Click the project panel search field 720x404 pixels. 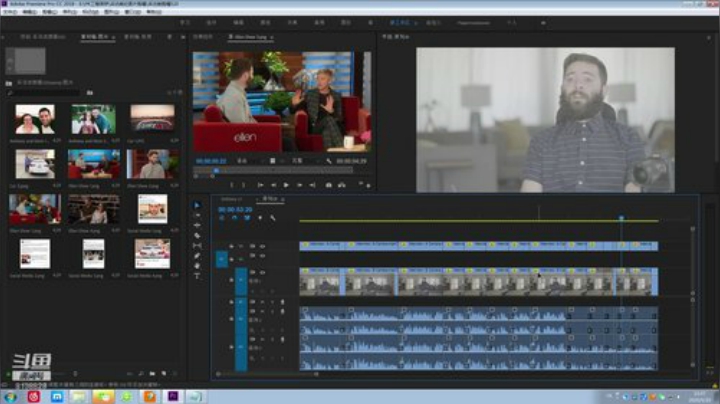pyautogui.click(x=45, y=93)
